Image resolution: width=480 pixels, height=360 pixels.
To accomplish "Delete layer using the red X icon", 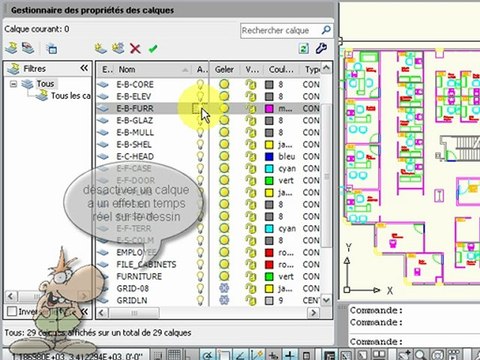I will pyautogui.click(x=135, y=49).
